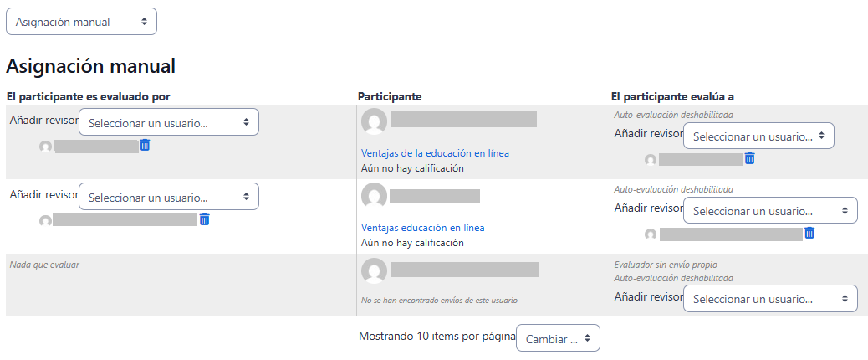Viewport: 868px width, 360px height.
Task: Expand first row's right Seleccionar un usuario dropdown
Action: (758, 136)
